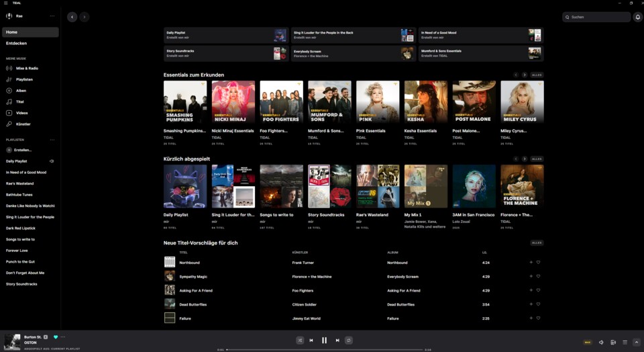This screenshot has height=352, width=644.
Task: Open the hamburger menu next to TIDAL
Action: [x=5, y=3]
